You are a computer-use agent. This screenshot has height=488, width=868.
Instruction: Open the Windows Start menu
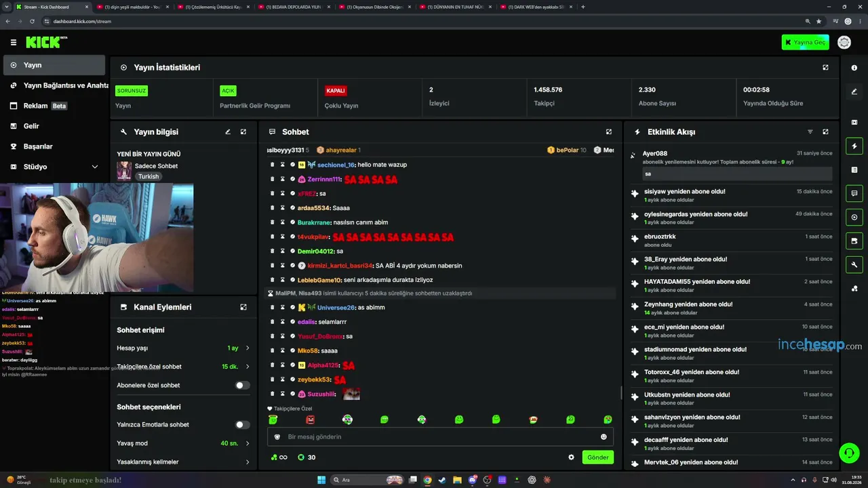coord(321,480)
